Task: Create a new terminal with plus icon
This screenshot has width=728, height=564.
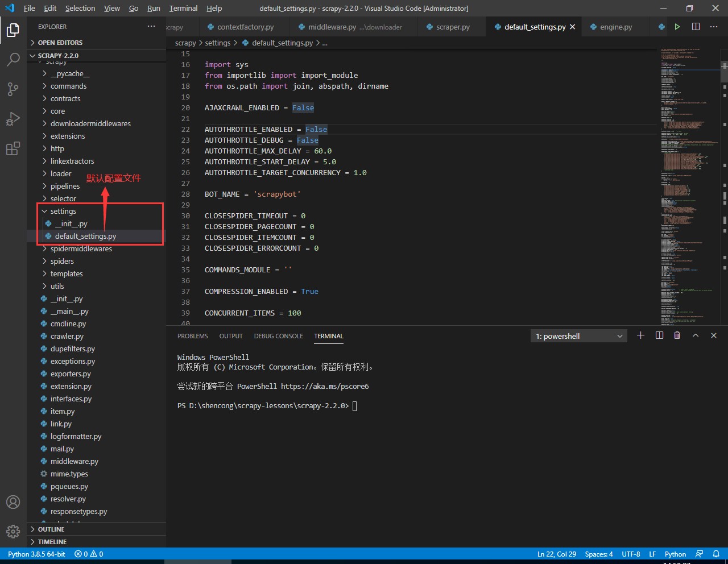Action: 640,335
